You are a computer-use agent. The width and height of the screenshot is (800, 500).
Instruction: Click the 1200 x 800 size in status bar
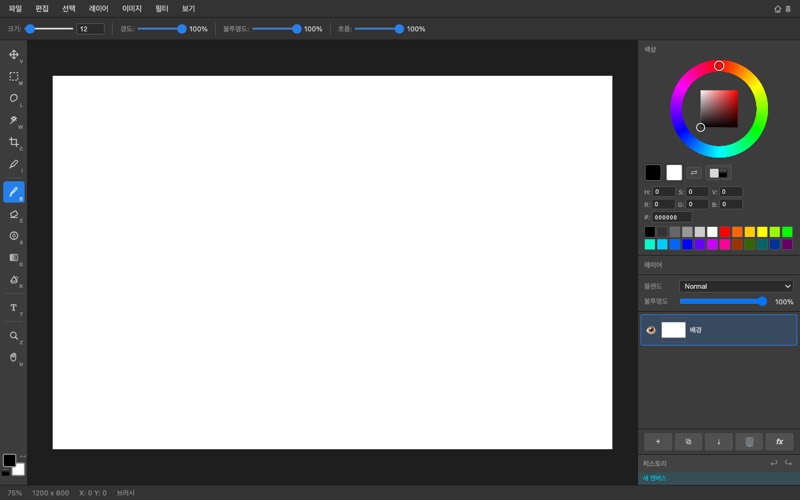click(51, 493)
